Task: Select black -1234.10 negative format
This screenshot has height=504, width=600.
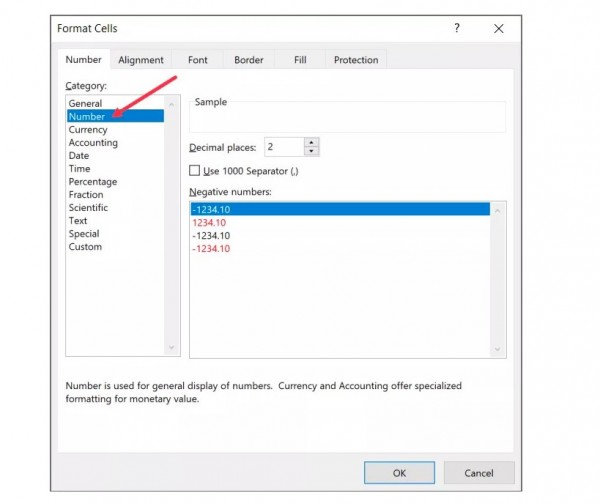Action: 340,235
